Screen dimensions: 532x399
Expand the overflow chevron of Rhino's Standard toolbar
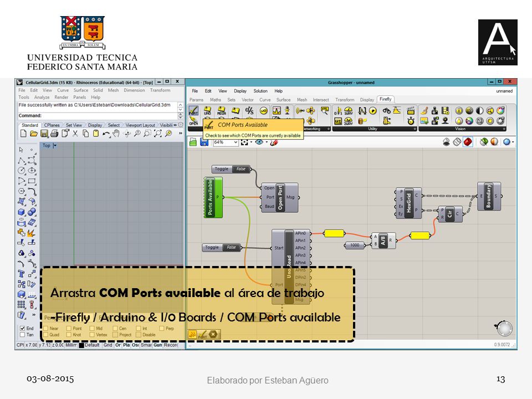point(180,134)
